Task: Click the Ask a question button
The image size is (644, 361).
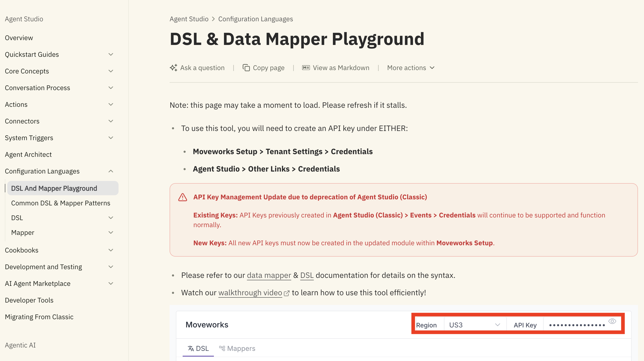Action: pyautogui.click(x=197, y=68)
